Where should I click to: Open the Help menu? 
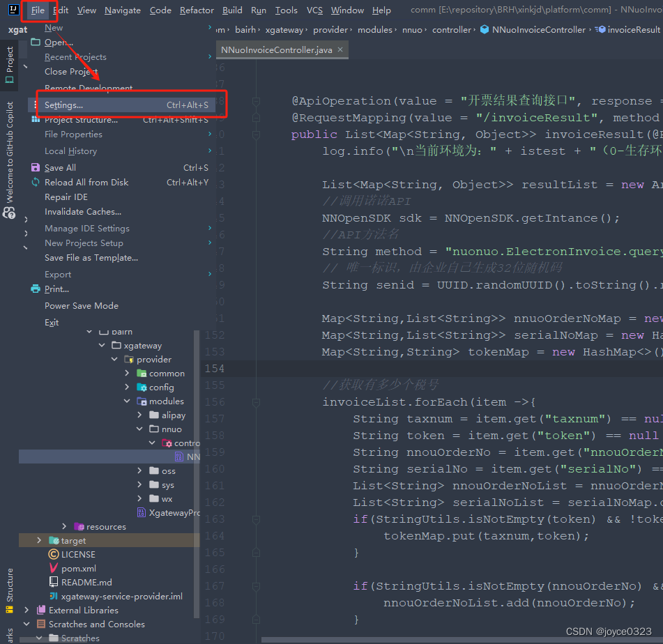pyautogui.click(x=381, y=10)
